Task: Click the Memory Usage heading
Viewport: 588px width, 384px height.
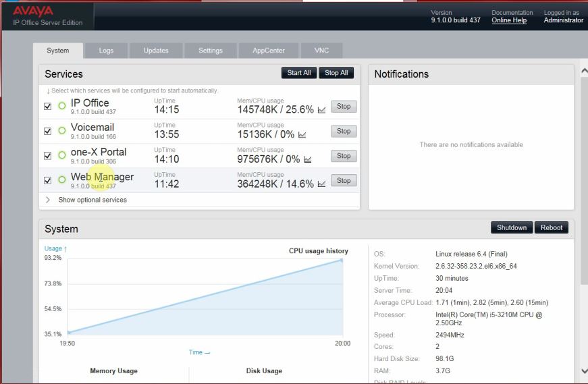Action: click(113, 371)
